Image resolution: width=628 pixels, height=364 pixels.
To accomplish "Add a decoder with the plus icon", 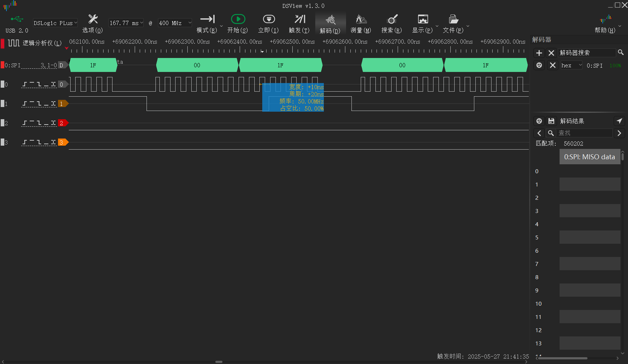I will click(x=539, y=53).
